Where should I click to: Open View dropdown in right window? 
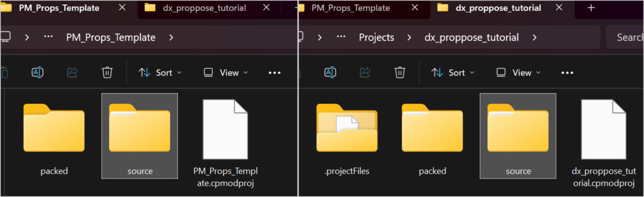518,73
